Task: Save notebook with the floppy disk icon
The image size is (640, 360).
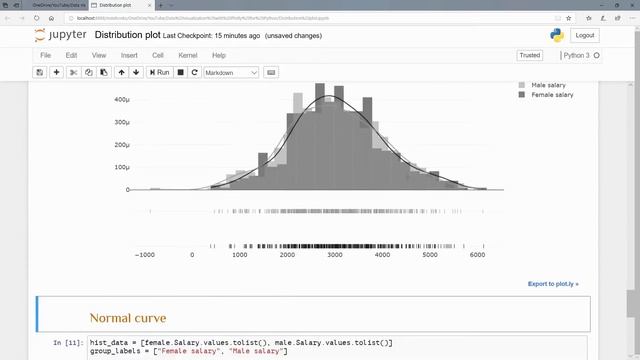Action: point(40,73)
